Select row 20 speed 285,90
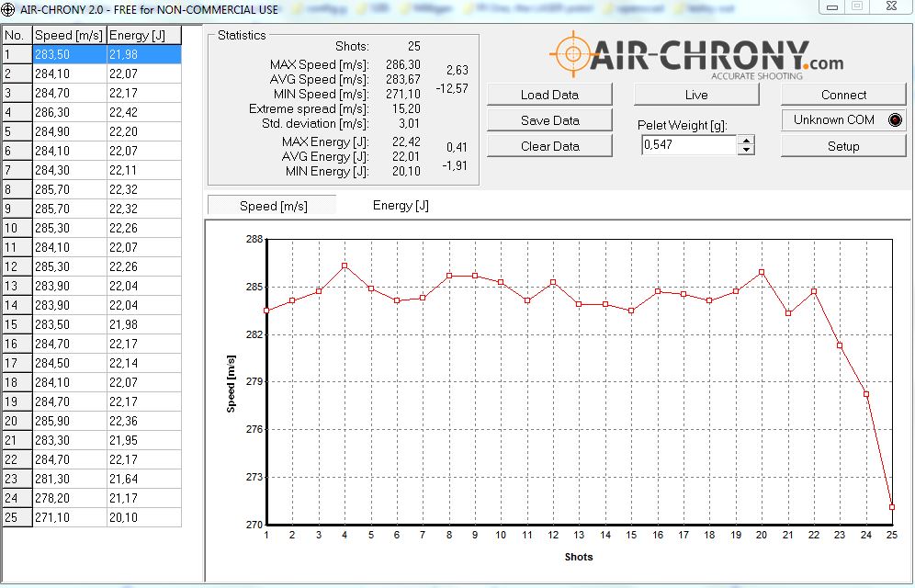The image size is (915, 588). pos(70,421)
